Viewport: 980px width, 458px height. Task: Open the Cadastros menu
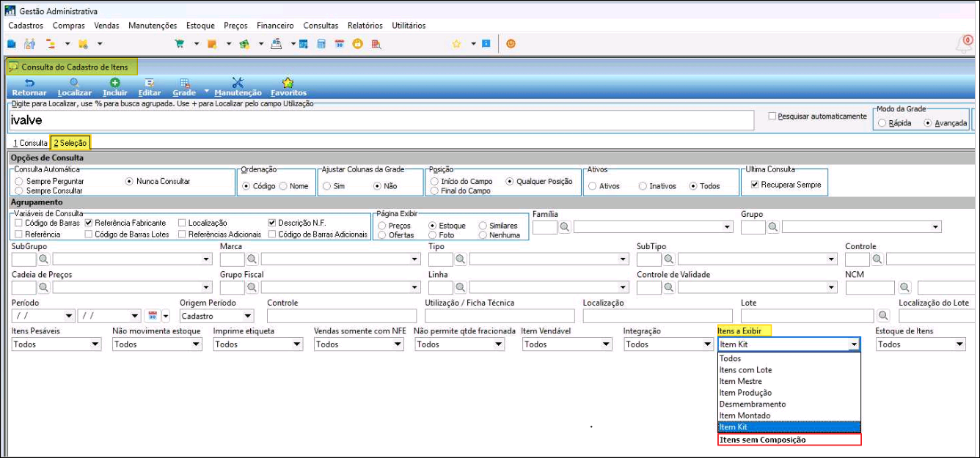26,26
